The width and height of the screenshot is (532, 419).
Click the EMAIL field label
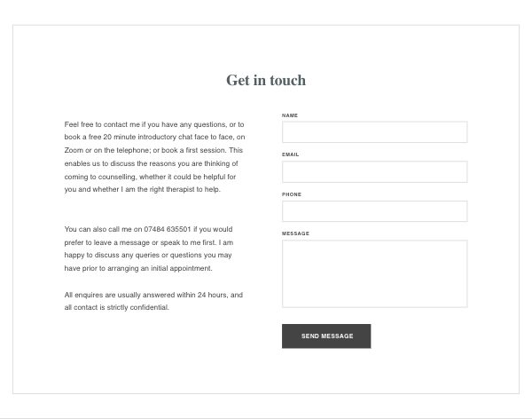click(x=291, y=154)
